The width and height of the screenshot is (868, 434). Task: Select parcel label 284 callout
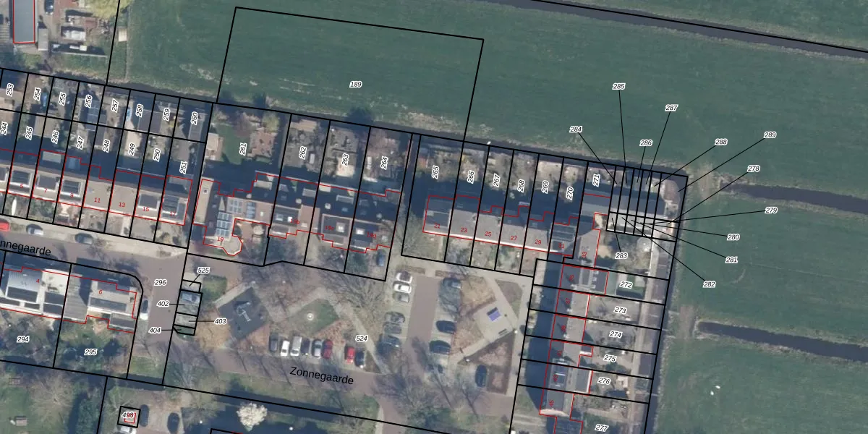pyautogui.click(x=576, y=129)
